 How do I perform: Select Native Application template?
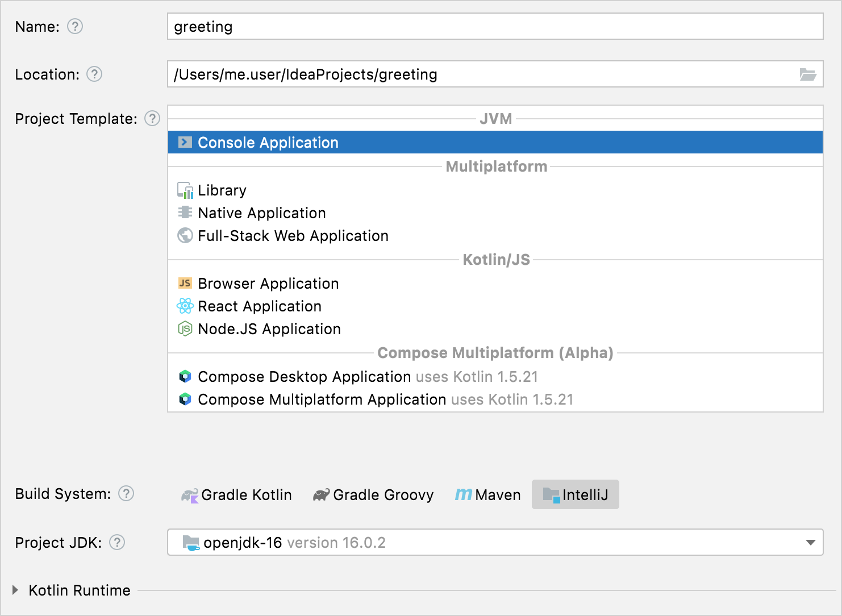coord(495,213)
